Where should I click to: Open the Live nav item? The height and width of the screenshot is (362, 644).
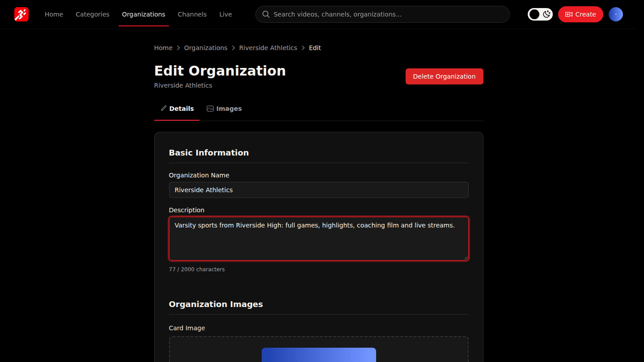coord(225,14)
